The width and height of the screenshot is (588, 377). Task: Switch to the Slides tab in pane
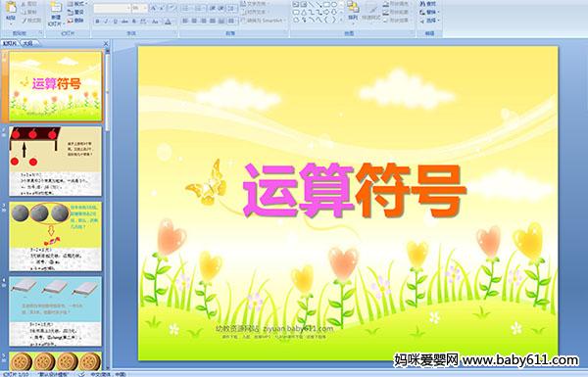pyautogui.click(x=10, y=43)
